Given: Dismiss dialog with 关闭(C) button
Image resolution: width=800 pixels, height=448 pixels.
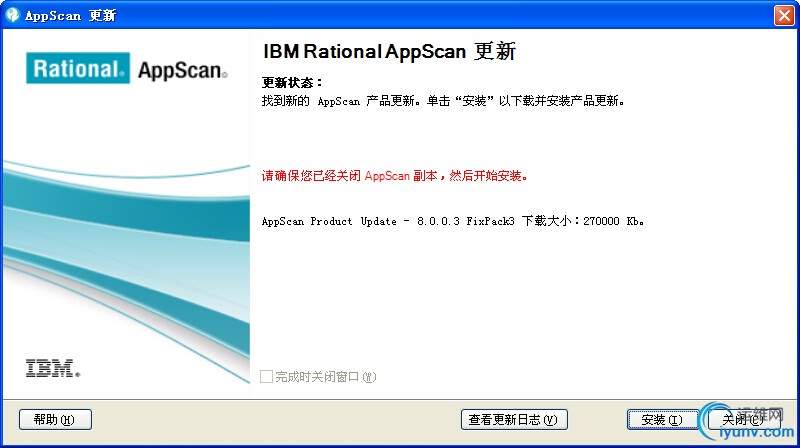Looking at the screenshot, I should pyautogui.click(x=743, y=419).
